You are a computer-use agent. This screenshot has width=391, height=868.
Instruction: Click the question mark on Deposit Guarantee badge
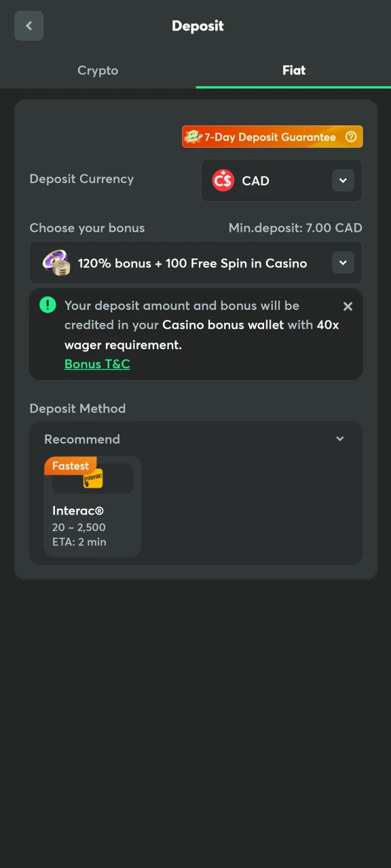[x=351, y=136]
